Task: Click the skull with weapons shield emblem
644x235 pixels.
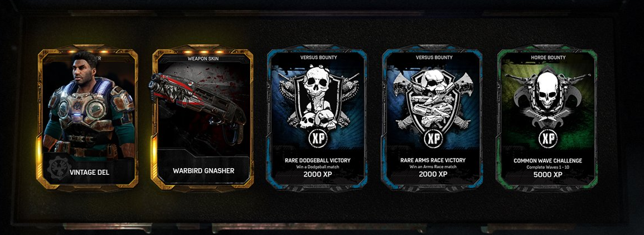Action: pos(433,99)
